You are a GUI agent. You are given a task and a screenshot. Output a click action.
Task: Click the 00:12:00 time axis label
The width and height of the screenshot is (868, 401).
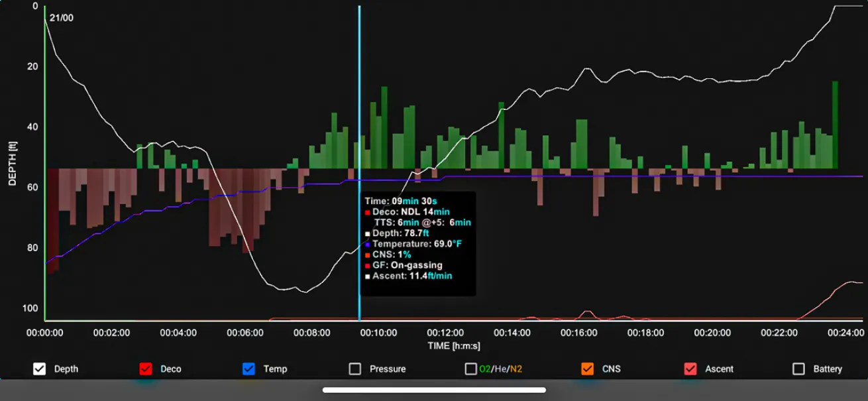click(x=445, y=333)
